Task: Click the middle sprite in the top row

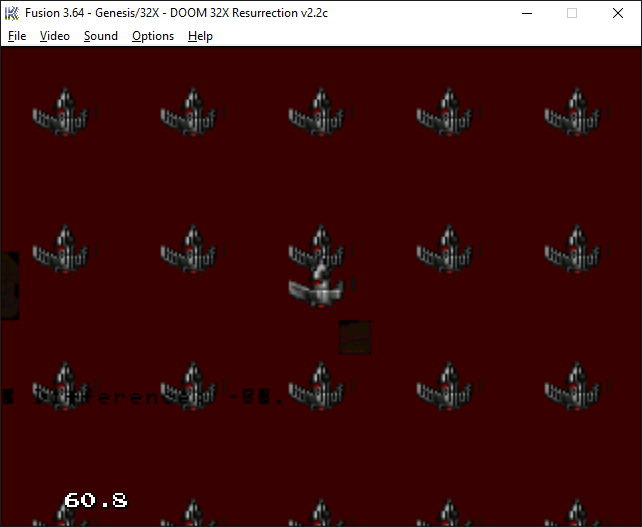Action: (317, 113)
